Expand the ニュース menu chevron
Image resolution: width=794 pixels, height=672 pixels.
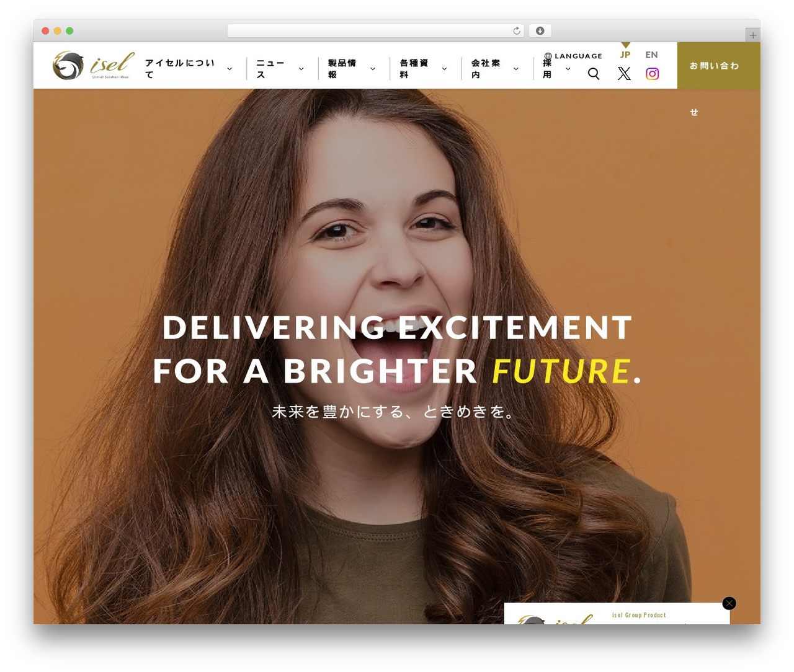tap(301, 69)
